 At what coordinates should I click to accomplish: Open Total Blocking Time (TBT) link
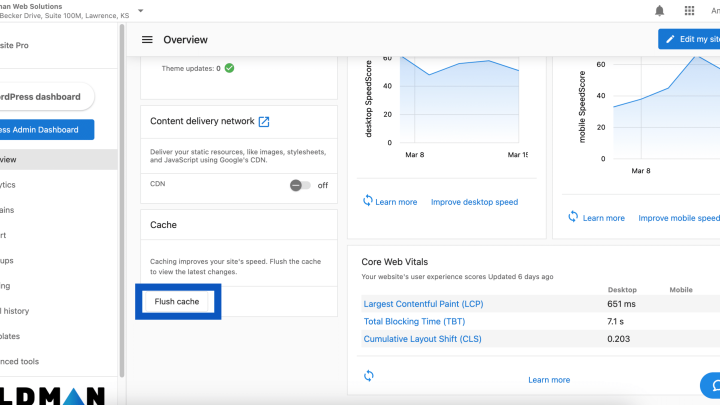(414, 321)
